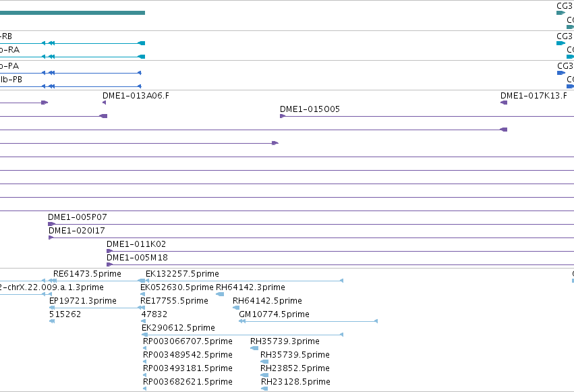574x392 pixels.
Task: Select DME1-005M18 clone label
Action: click(x=137, y=258)
